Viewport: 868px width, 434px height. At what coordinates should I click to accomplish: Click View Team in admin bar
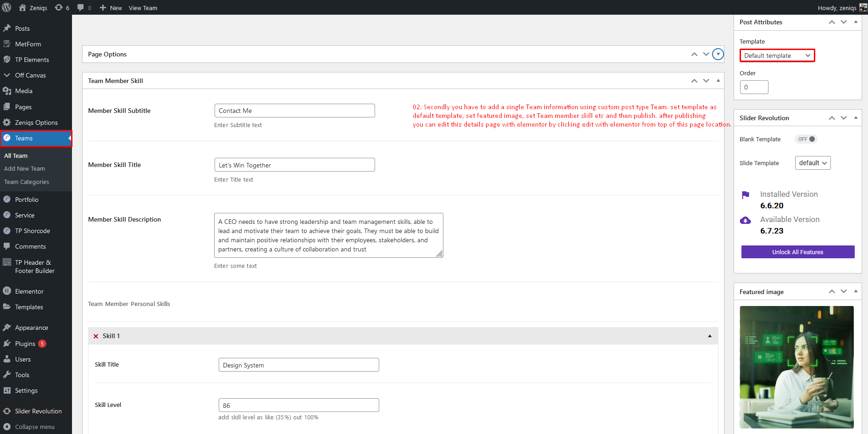(x=143, y=8)
